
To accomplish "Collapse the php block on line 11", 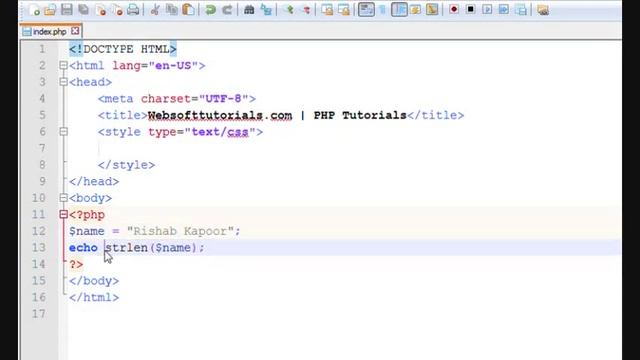I will click(x=63, y=214).
